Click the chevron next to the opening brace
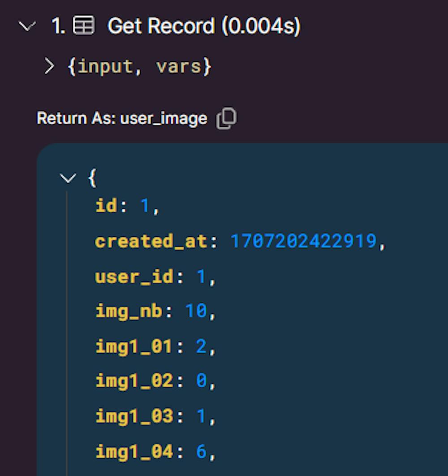The image size is (448, 476). point(68,178)
